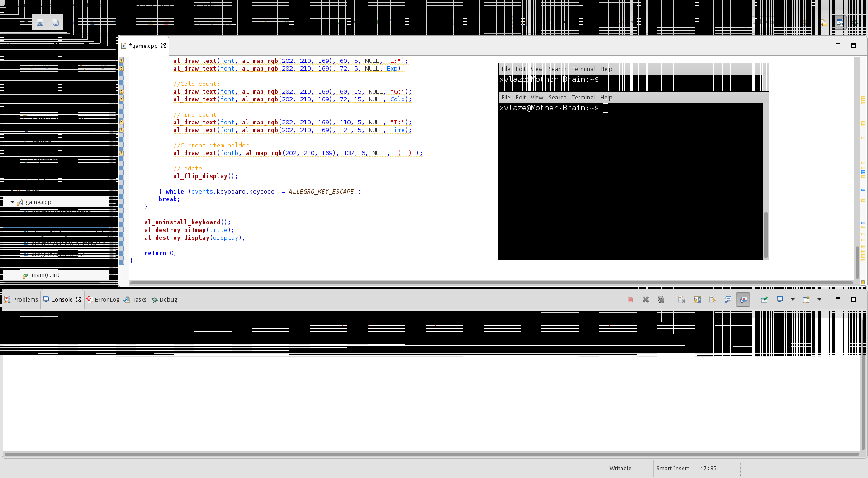The width and height of the screenshot is (868, 478).
Task: Click Remove All Terminated Launches icon
Action: 661,299
